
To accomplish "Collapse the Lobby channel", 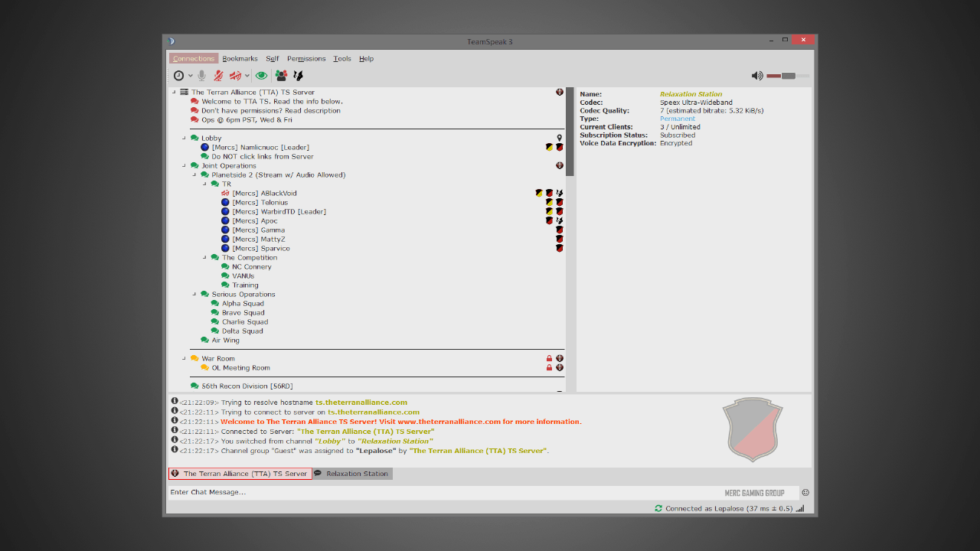I will [184, 138].
